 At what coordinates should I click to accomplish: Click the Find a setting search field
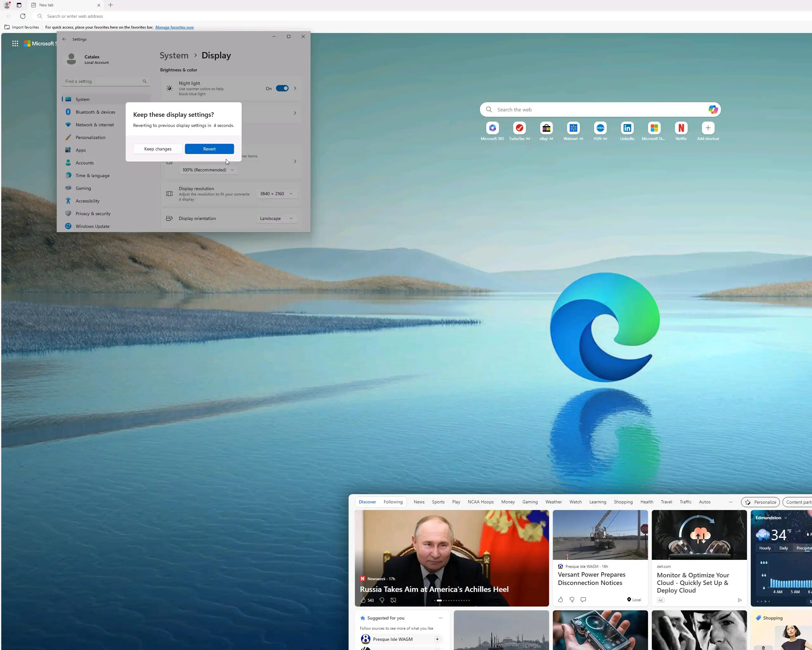[x=102, y=81]
